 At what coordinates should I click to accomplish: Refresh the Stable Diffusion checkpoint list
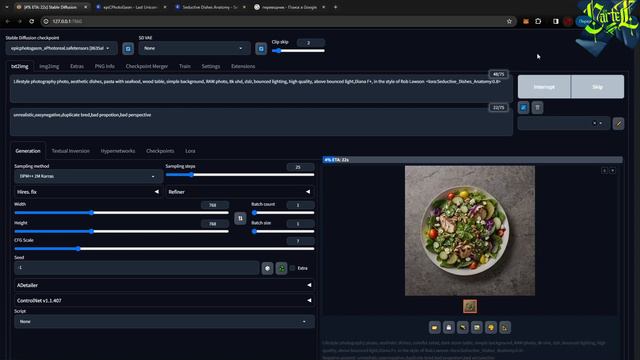point(128,49)
